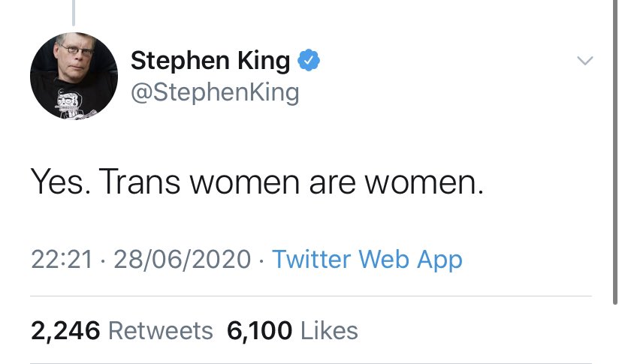View the Retweets list label
622x364 pixels.
(161, 330)
